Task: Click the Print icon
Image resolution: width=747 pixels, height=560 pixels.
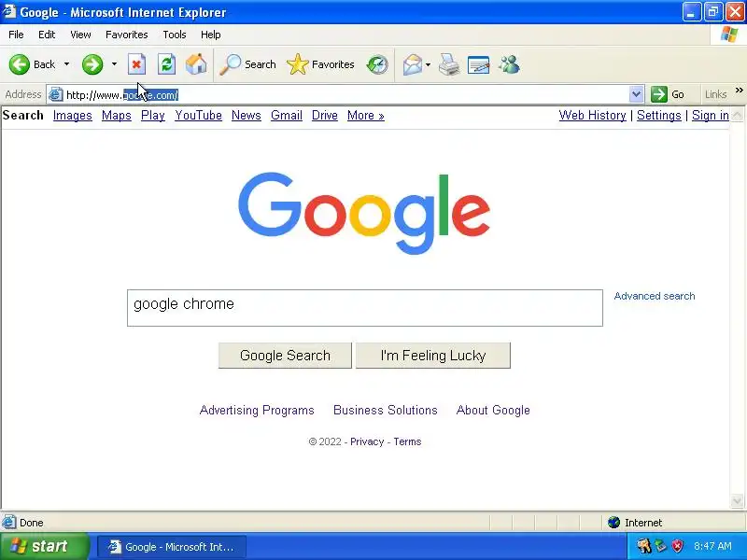Action: coord(449,64)
